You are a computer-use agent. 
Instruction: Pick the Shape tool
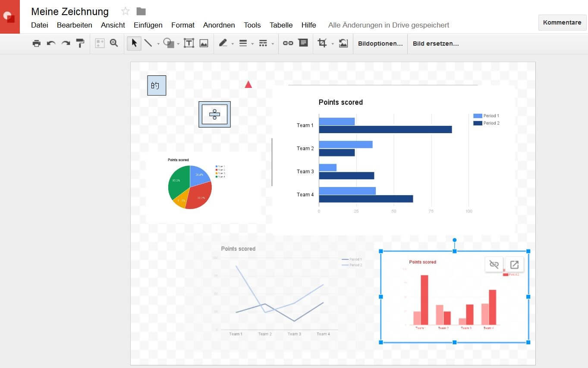(169, 43)
